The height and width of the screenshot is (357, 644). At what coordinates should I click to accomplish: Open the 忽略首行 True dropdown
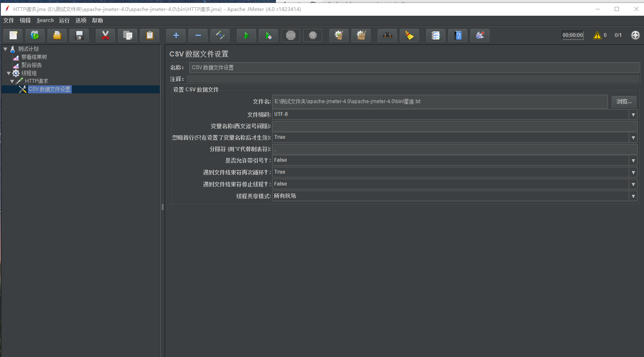455,137
